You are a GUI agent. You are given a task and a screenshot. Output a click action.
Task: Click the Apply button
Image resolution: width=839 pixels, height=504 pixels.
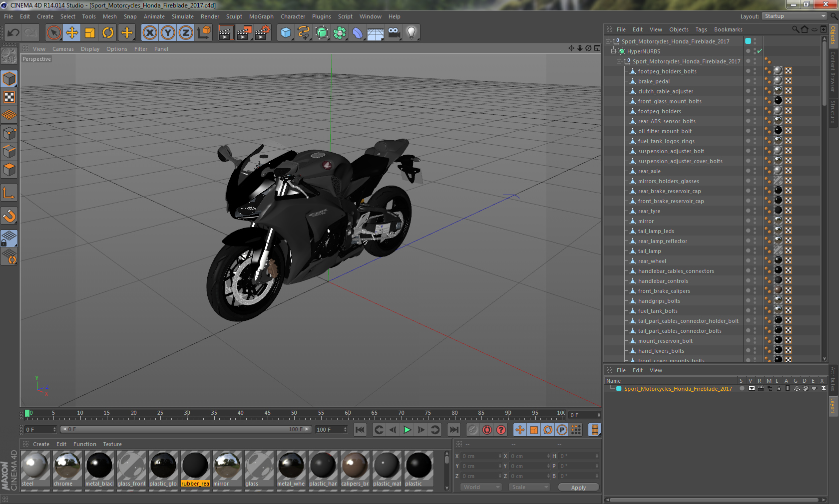click(x=578, y=488)
